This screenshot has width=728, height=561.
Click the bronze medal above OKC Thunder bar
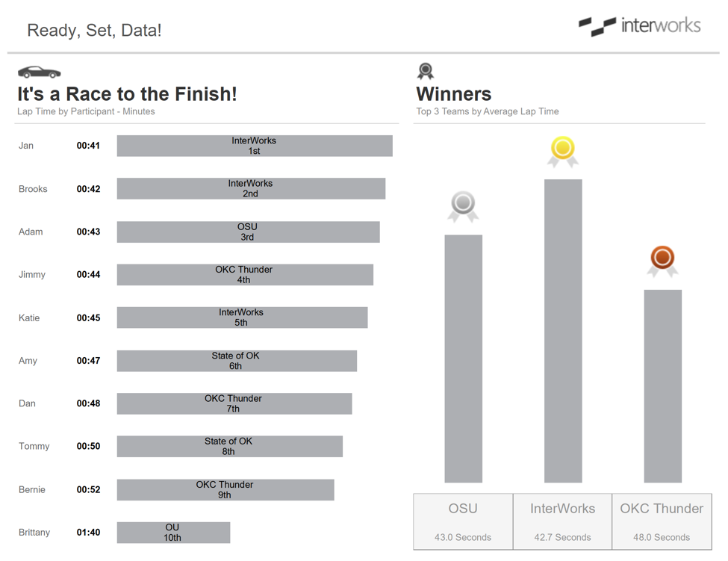pyautogui.click(x=662, y=261)
